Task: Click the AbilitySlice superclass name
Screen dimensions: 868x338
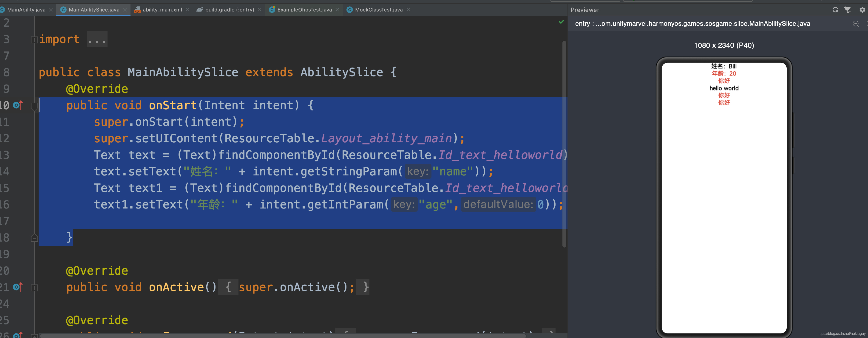Action: [x=342, y=72]
